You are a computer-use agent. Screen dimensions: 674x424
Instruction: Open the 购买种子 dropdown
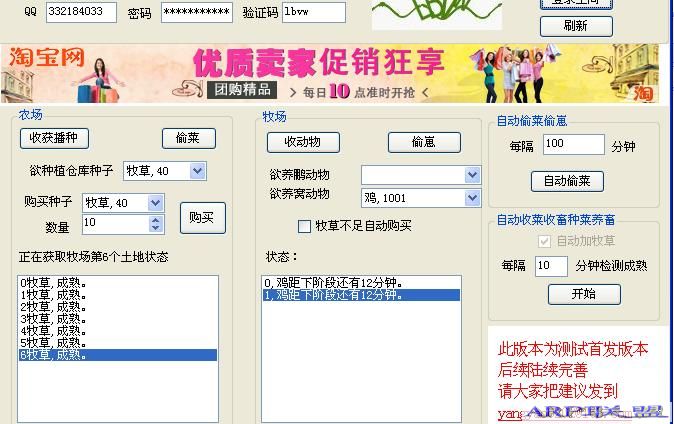point(155,203)
